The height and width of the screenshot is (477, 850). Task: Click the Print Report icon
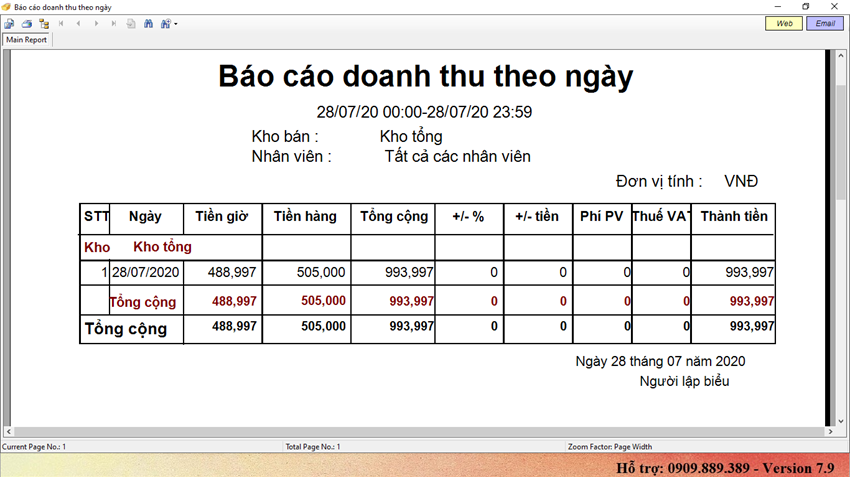click(27, 24)
